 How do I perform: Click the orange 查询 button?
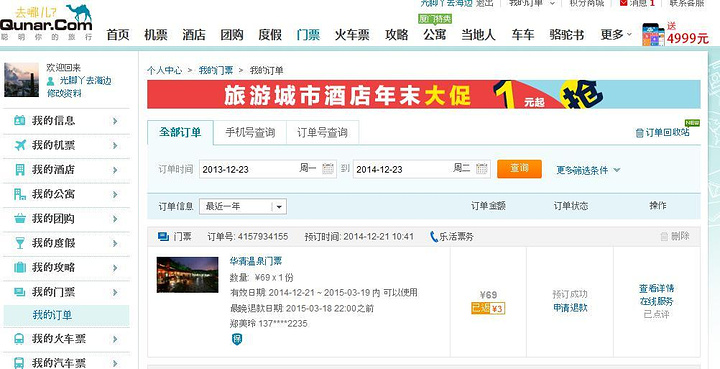click(519, 169)
